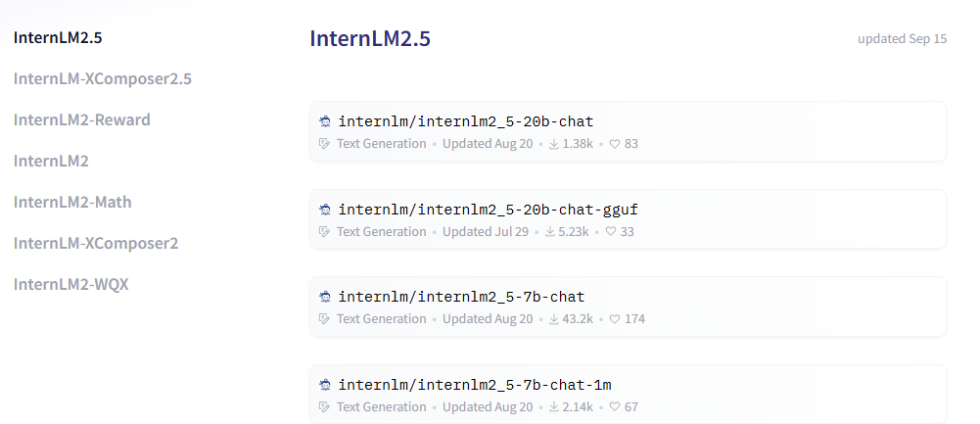Click the download icon showing 2.14k
The height and width of the screenshot is (424, 980).
(x=553, y=407)
